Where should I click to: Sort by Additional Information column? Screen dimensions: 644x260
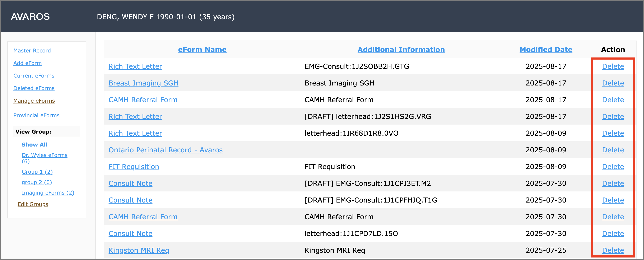pos(401,50)
